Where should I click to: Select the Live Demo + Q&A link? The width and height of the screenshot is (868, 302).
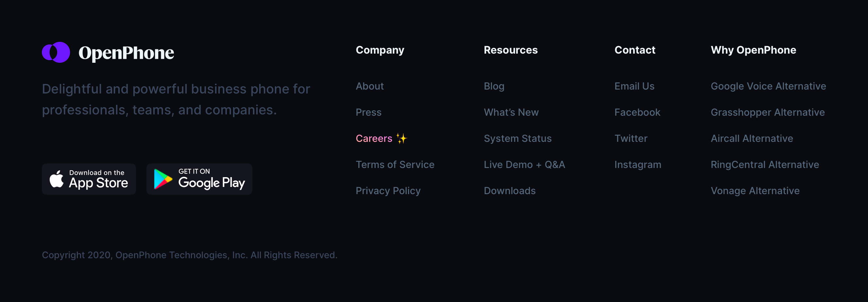pyautogui.click(x=524, y=165)
